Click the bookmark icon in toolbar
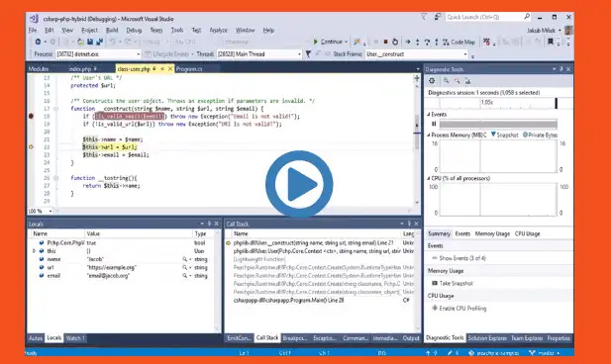 pyautogui.click(x=551, y=42)
